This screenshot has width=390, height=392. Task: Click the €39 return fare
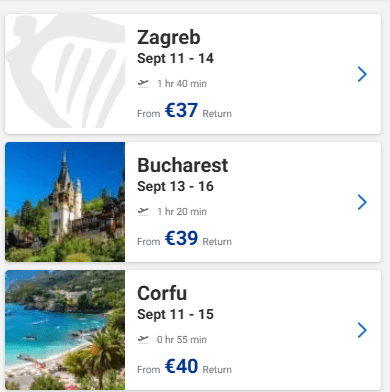(x=181, y=238)
